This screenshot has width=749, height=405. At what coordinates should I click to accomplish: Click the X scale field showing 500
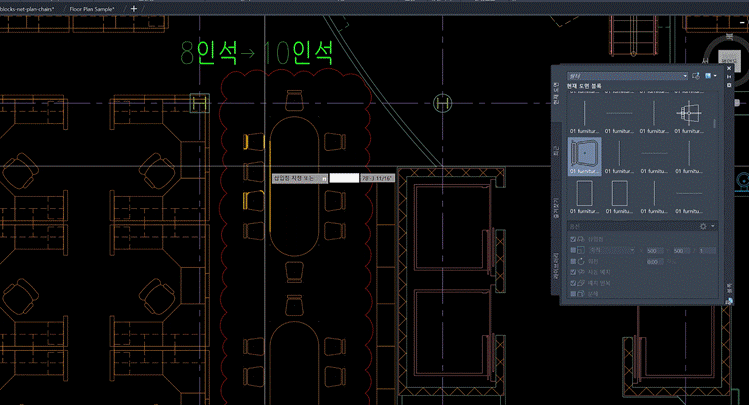(654, 251)
